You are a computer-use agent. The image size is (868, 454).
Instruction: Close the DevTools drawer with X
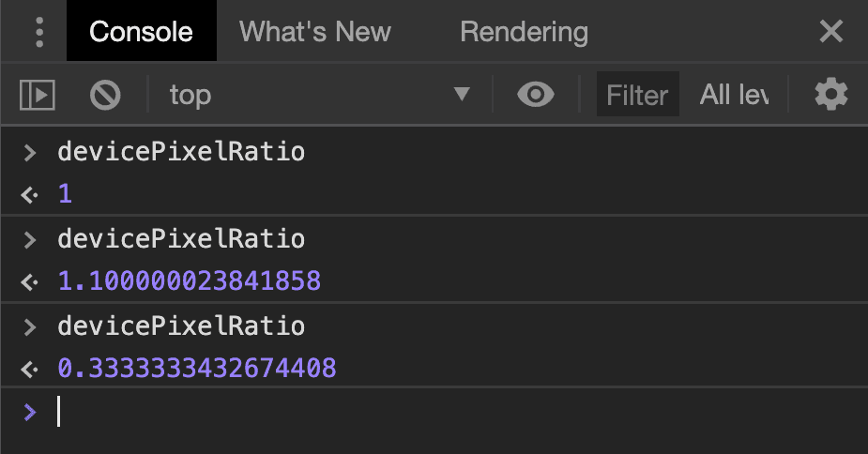(831, 32)
